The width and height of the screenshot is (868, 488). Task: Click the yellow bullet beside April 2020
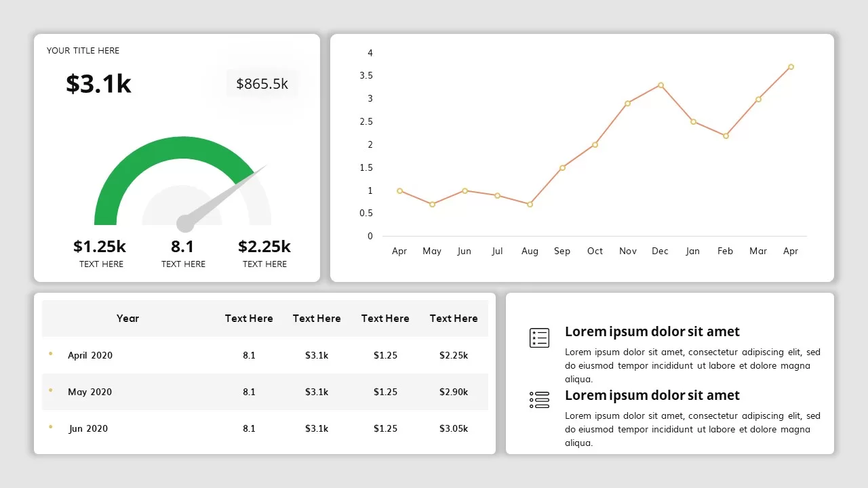point(51,354)
